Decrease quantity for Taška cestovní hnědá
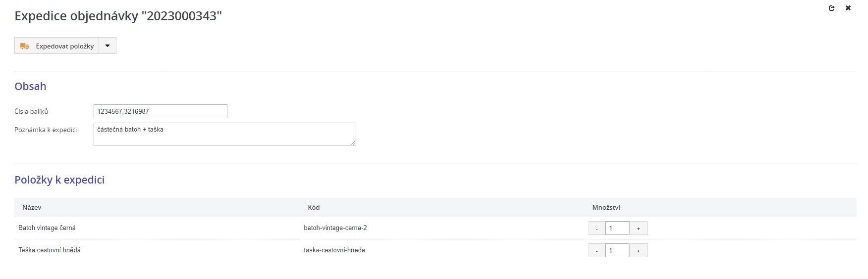 pyautogui.click(x=597, y=251)
